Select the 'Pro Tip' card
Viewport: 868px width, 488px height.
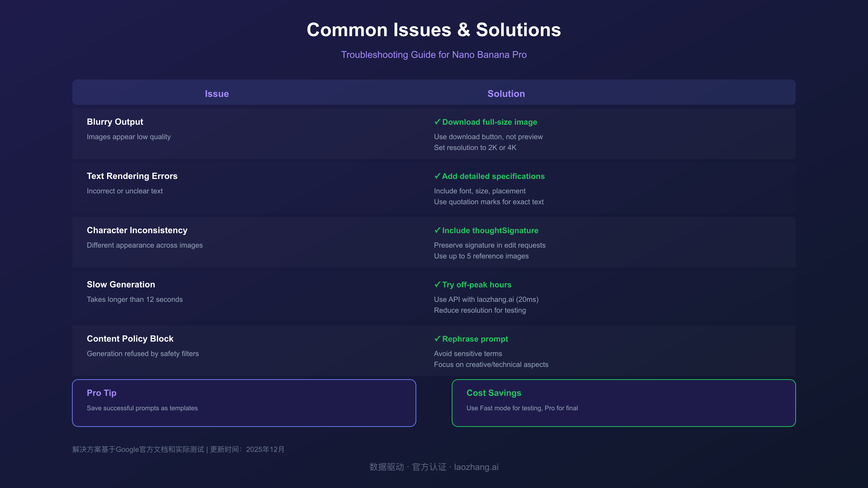(x=244, y=403)
